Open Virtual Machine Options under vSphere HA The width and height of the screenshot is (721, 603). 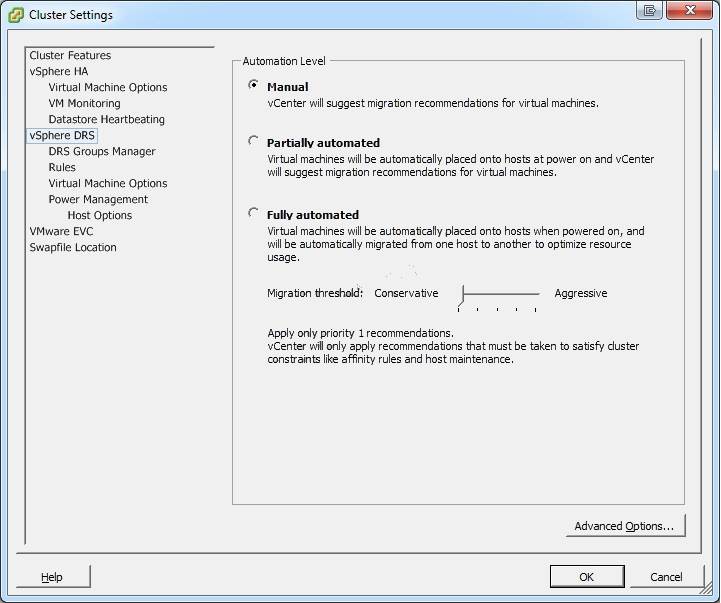click(x=108, y=87)
